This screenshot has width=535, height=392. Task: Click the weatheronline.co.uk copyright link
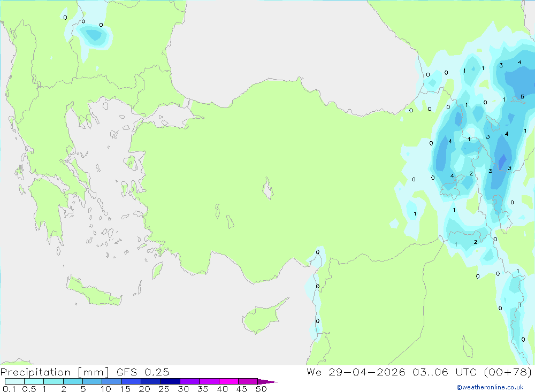tap(490, 387)
